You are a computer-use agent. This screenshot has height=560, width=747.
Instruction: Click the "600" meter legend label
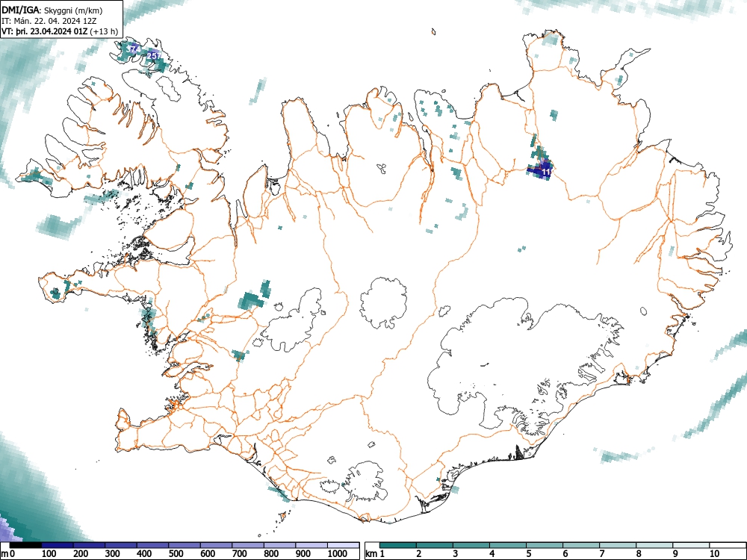[x=208, y=554]
